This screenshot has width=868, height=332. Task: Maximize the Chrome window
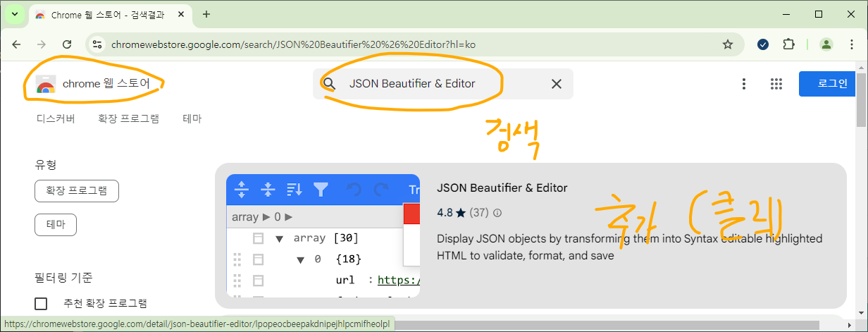coord(818,14)
